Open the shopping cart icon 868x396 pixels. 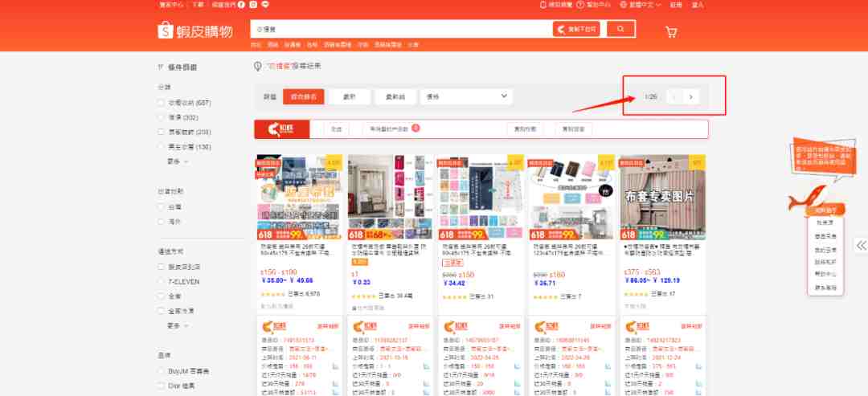click(671, 31)
